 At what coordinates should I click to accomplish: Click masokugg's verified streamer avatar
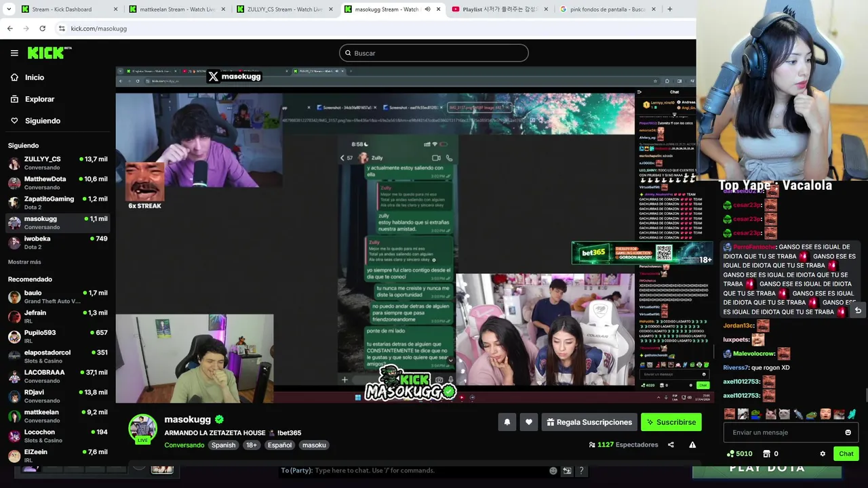tap(142, 428)
